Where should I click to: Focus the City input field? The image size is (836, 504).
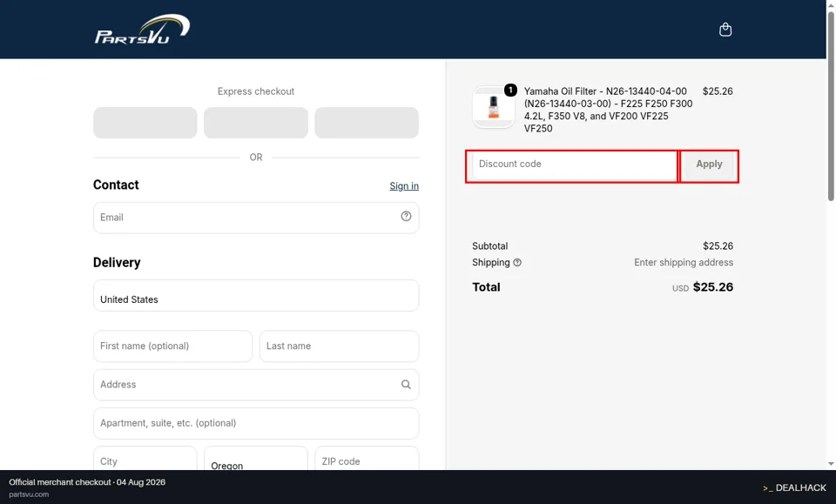145,459
